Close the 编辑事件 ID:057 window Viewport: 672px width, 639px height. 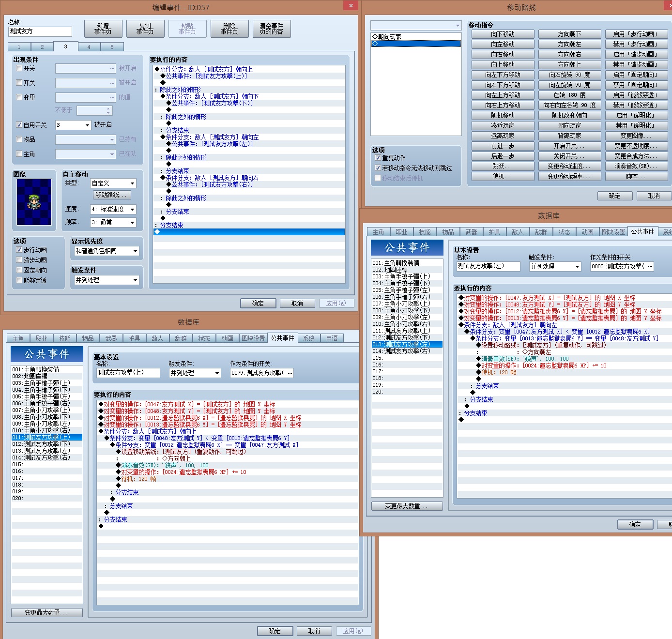pos(351,5)
